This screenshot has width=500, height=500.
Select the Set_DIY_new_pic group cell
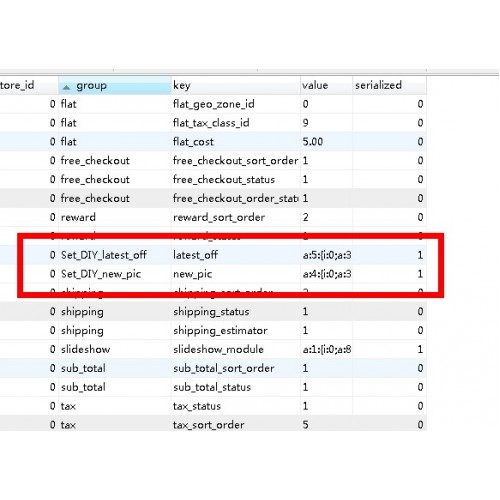click(115, 274)
